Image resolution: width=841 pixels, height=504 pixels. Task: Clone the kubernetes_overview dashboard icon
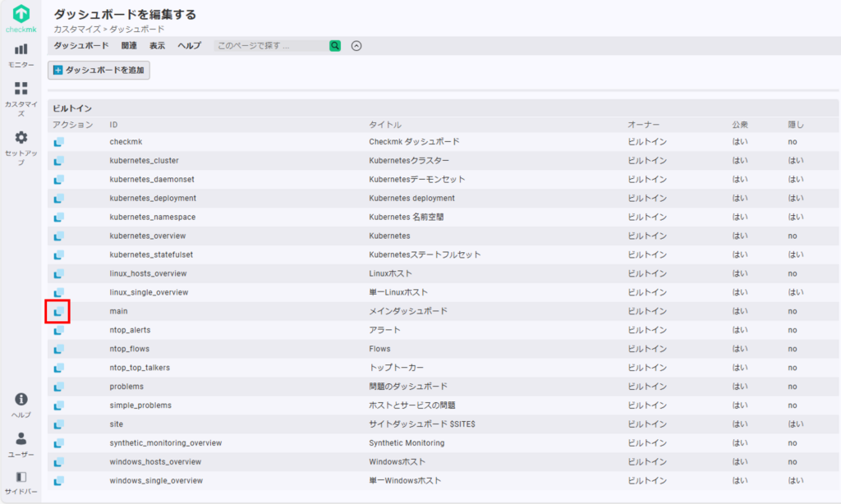tap(58, 236)
